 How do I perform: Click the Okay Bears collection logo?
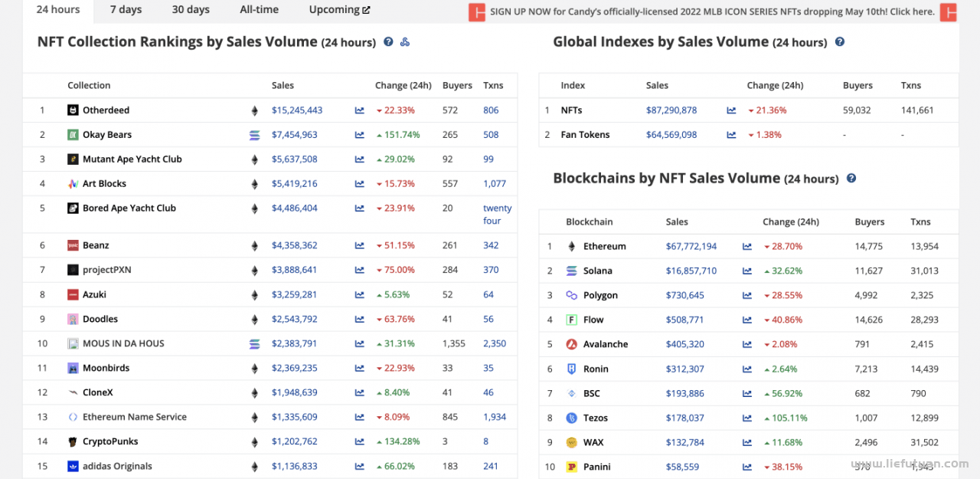[73, 135]
